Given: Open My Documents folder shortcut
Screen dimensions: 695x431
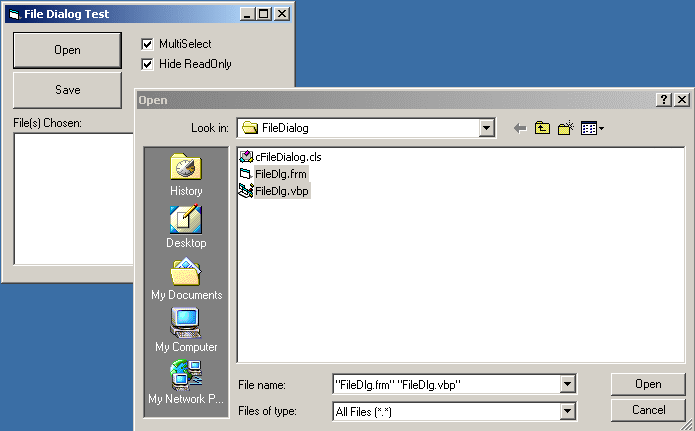Looking at the screenshot, I should [186, 279].
